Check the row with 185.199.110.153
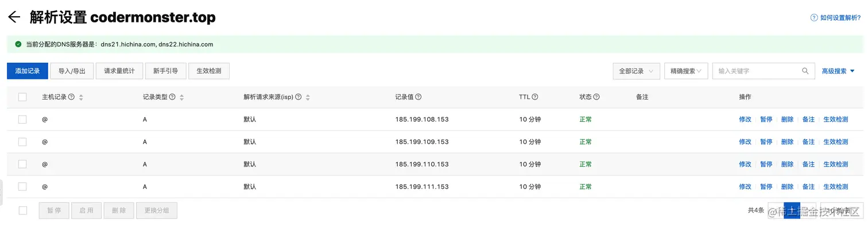This screenshot has height=226, width=868. coord(22,164)
